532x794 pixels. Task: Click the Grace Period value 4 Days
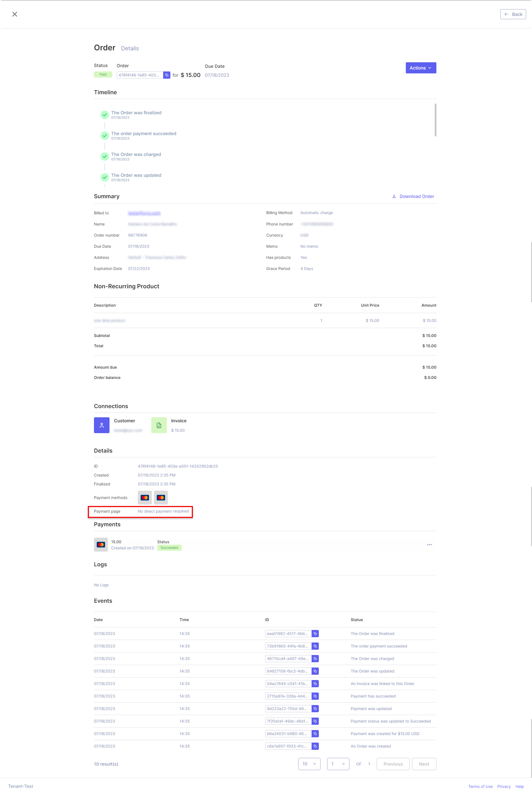coord(307,268)
